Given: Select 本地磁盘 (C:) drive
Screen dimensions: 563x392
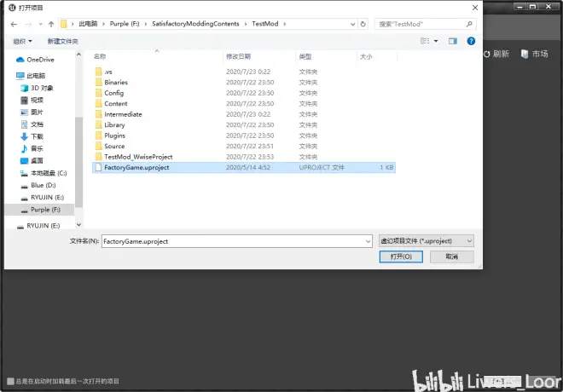Looking at the screenshot, I should click(44, 173).
